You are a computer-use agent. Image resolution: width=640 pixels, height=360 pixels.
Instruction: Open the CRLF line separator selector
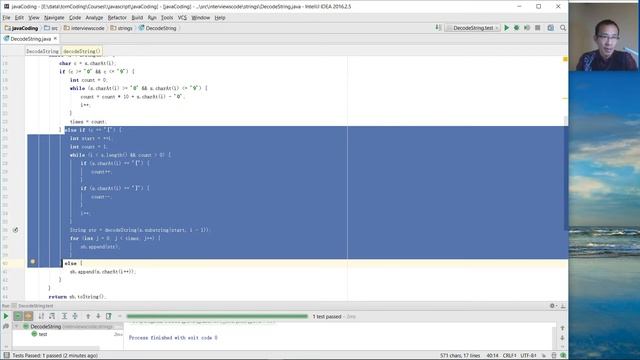[x=509, y=356]
